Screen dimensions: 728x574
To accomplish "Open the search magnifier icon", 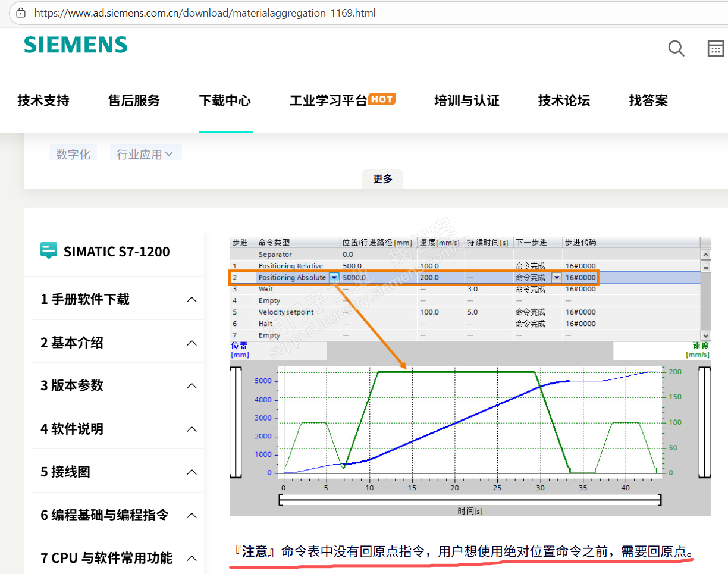I will pos(676,48).
